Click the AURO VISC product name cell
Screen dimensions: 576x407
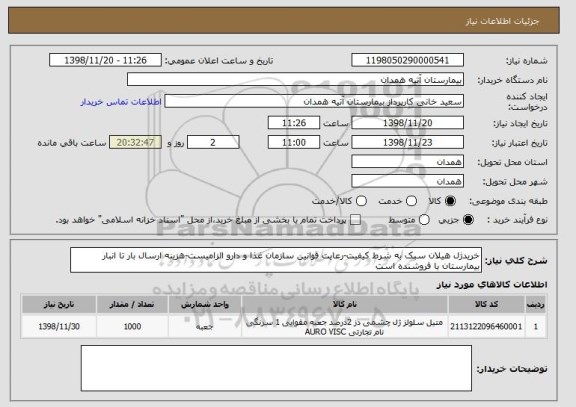click(x=345, y=327)
